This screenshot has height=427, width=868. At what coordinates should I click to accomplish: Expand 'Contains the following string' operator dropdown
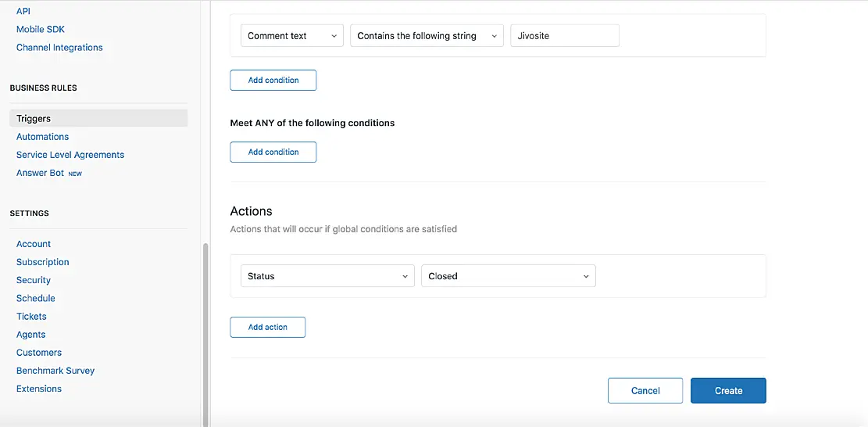pos(427,36)
